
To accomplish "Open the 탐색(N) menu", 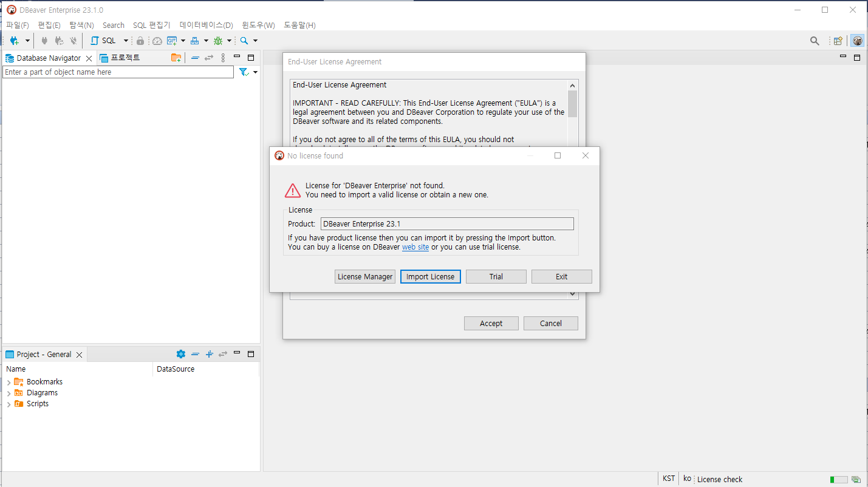I will click(x=81, y=26).
